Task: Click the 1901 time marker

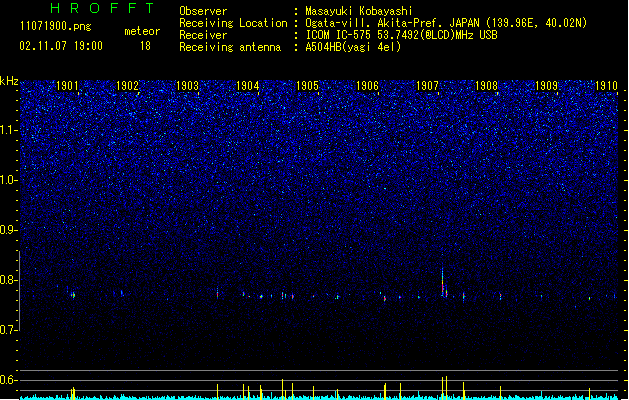Action: point(67,85)
